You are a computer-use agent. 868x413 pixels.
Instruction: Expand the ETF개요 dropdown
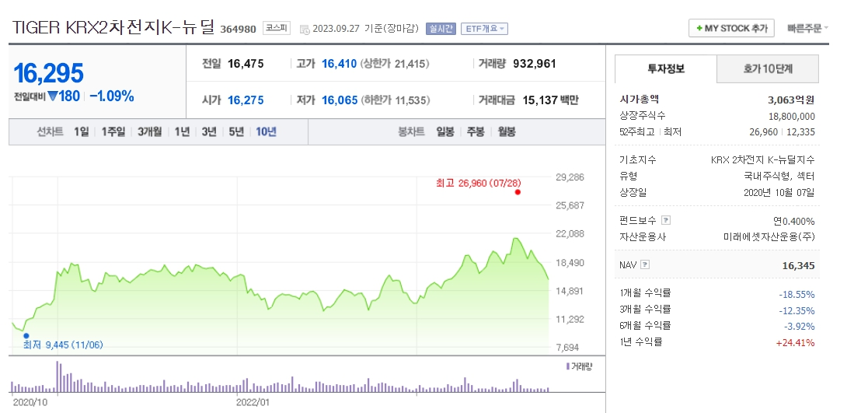coord(485,29)
